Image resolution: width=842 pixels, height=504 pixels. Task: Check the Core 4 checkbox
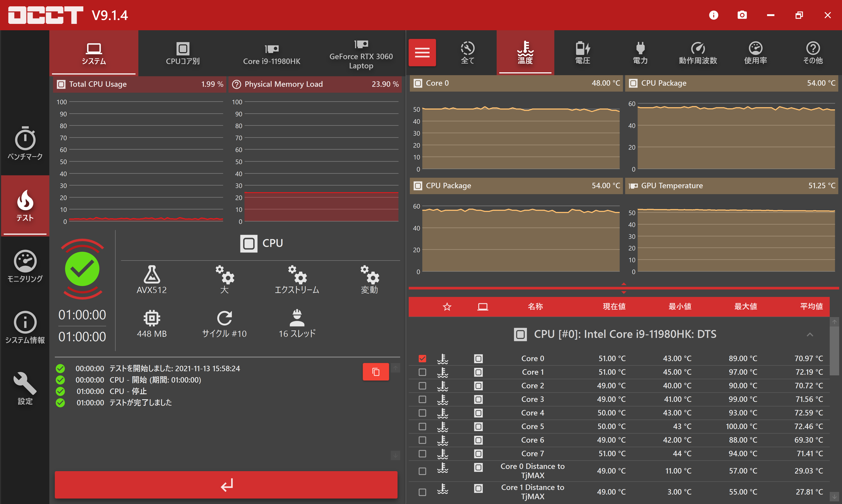pyautogui.click(x=422, y=413)
